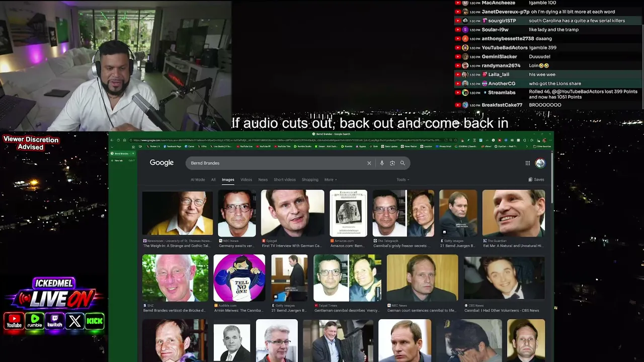Start voice search with the microphone icon

click(382, 163)
